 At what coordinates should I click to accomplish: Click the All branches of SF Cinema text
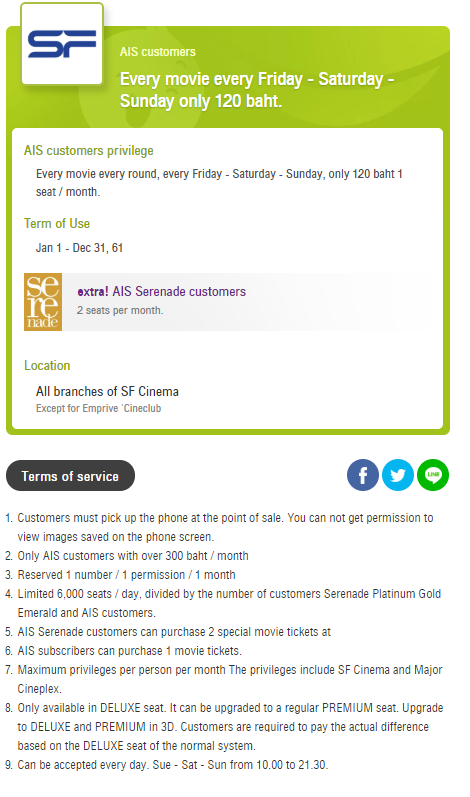[x=107, y=391]
